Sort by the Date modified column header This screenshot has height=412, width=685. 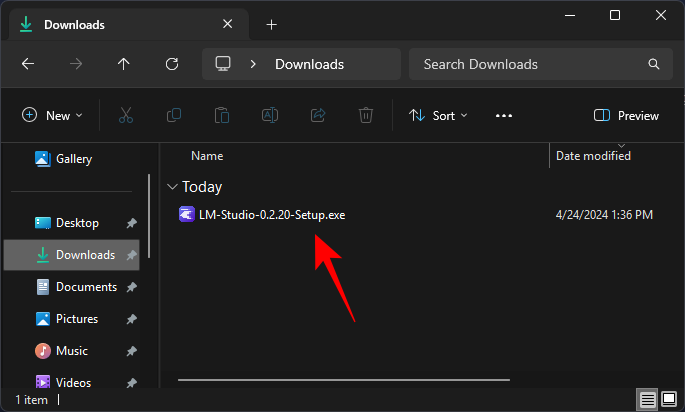pos(593,156)
